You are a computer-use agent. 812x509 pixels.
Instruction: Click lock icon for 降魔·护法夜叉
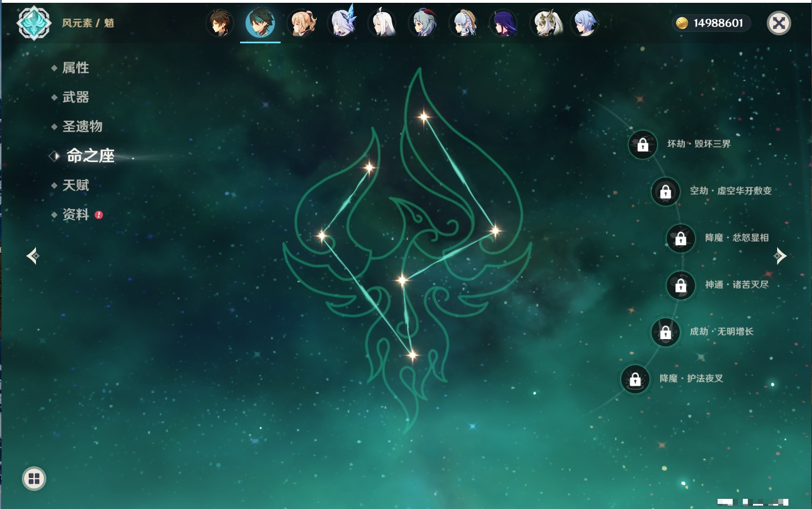pyautogui.click(x=635, y=379)
